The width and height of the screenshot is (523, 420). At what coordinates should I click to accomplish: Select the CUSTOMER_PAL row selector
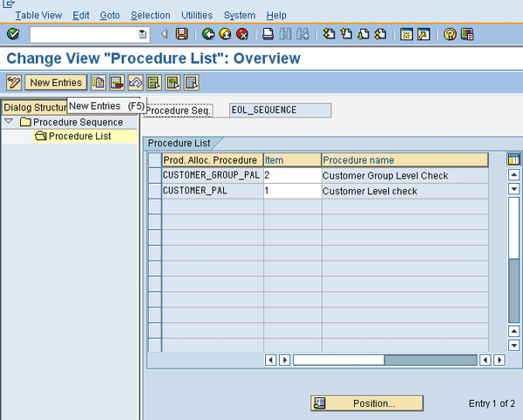click(155, 191)
